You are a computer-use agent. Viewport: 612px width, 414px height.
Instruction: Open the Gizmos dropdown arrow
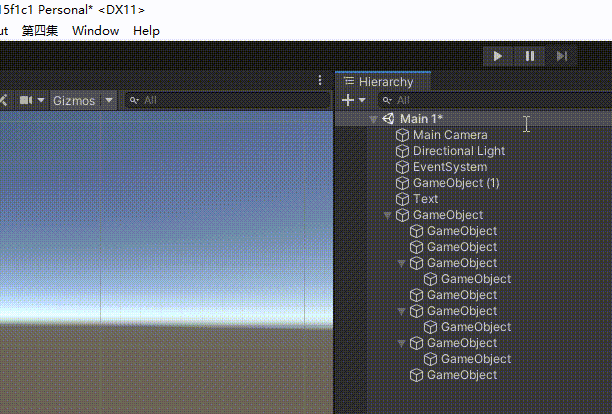click(109, 101)
